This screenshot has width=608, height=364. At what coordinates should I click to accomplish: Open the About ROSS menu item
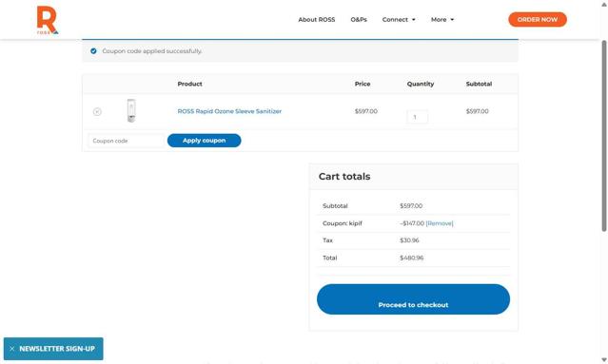(317, 19)
